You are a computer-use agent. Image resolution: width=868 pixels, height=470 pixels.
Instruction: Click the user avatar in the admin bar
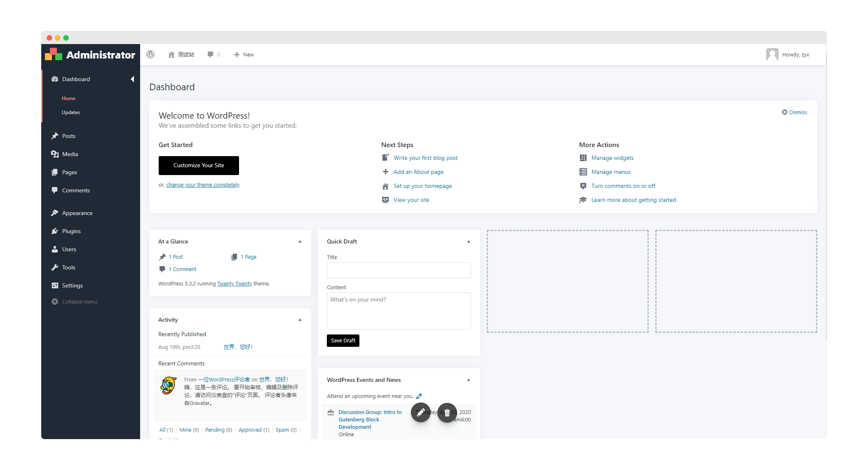772,54
